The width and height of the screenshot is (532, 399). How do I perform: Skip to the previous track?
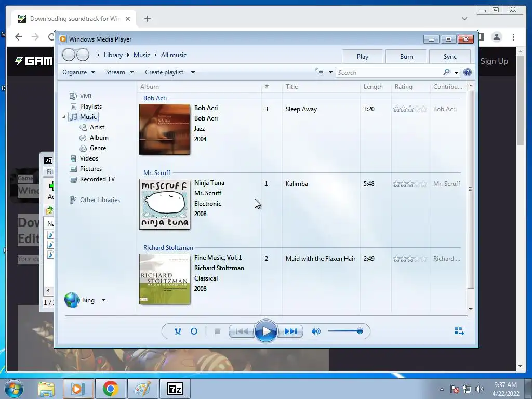(x=241, y=331)
